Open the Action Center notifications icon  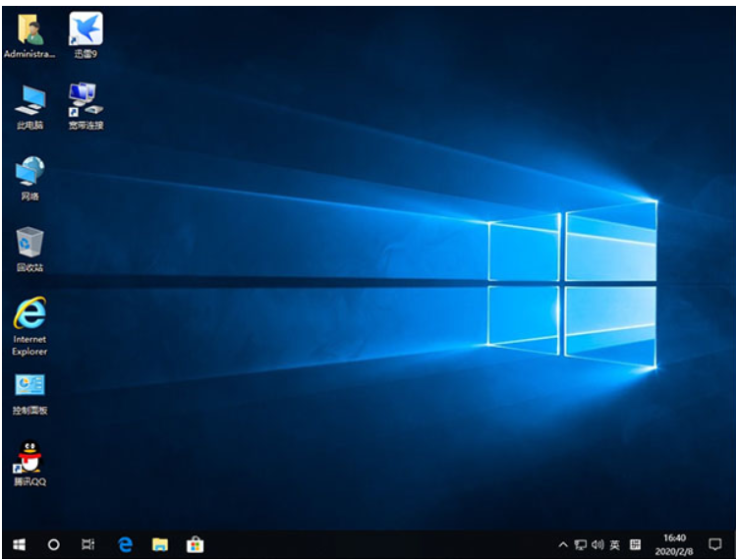click(x=714, y=543)
